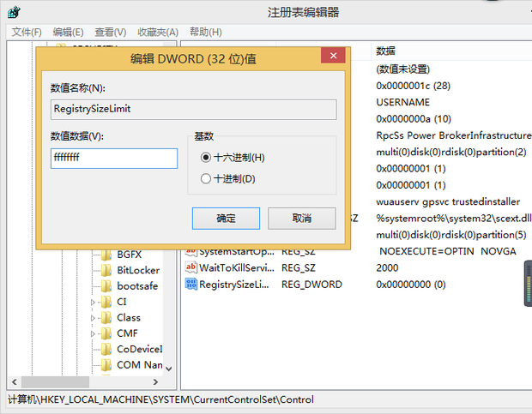The image size is (532, 414).
Task: Click the Registry Editor app icon in title bar
Action: (x=14, y=12)
